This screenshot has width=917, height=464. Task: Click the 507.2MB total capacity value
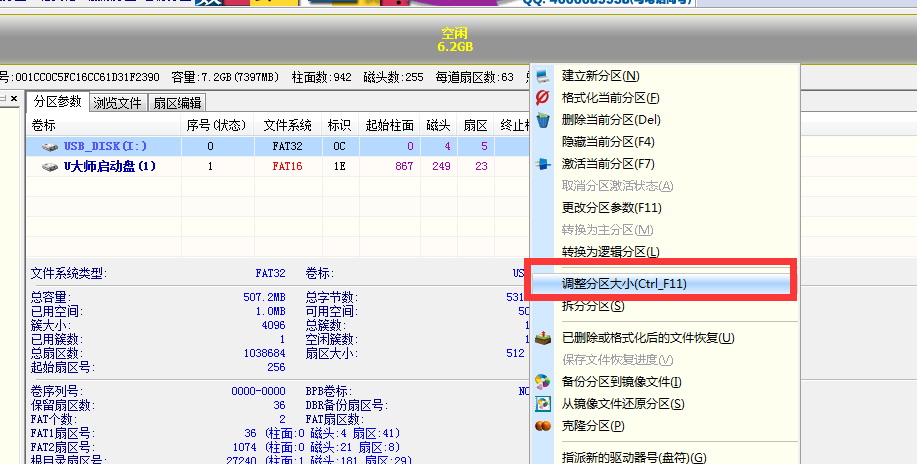click(264, 297)
